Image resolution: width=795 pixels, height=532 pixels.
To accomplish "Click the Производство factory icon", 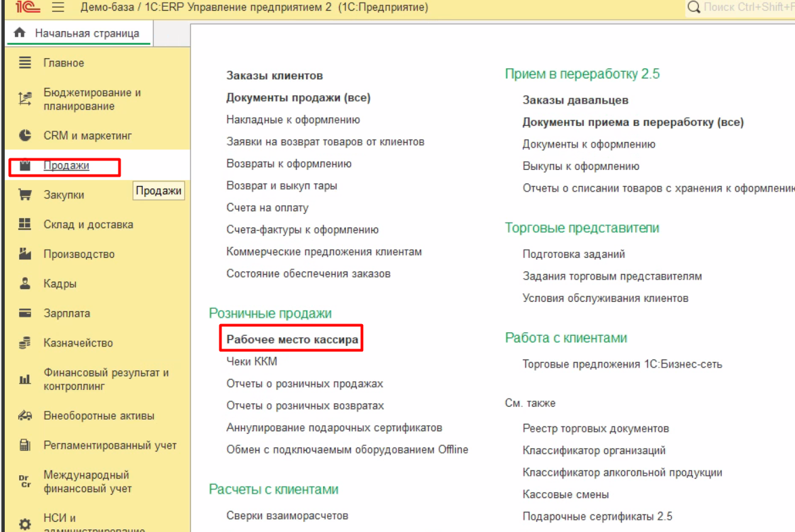I will (x=25, y=254).
